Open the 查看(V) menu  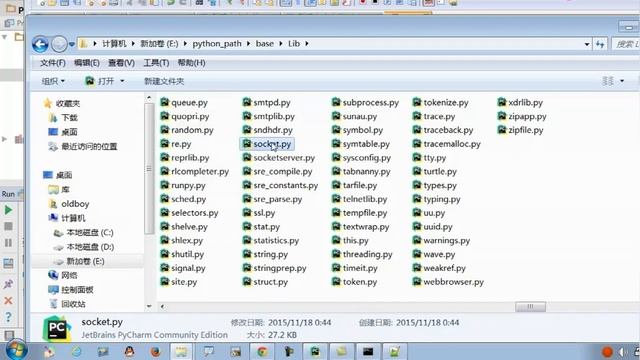(121, 63)
